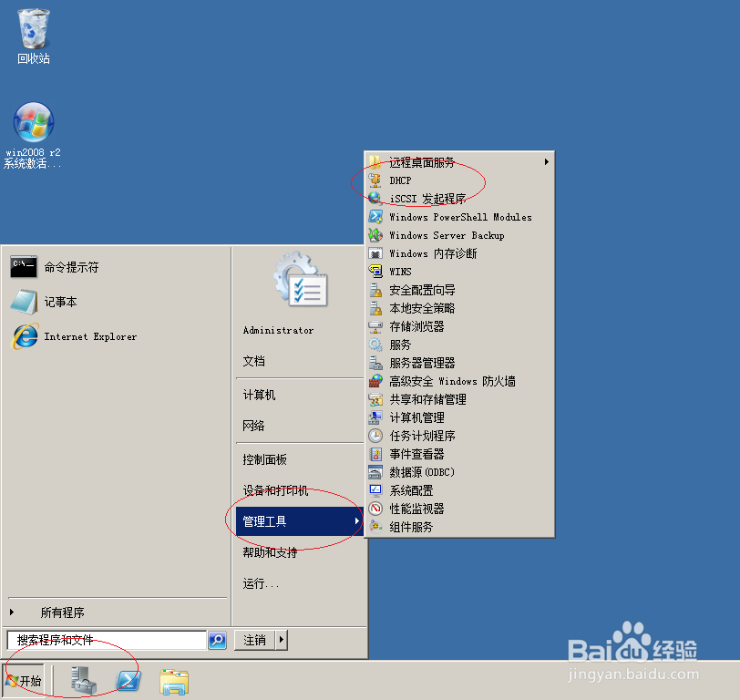
Task: Open 网络 from Start menu
Action: coord(299,426)
